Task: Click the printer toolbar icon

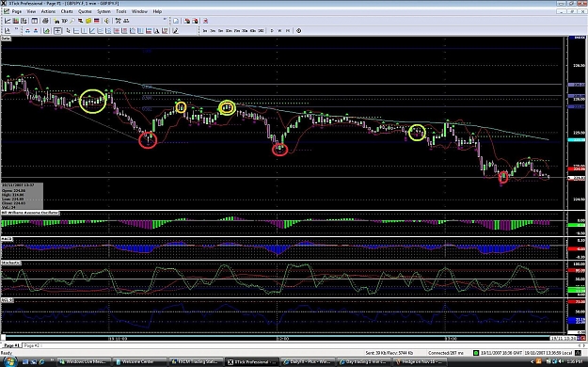Action: [45, 21]
